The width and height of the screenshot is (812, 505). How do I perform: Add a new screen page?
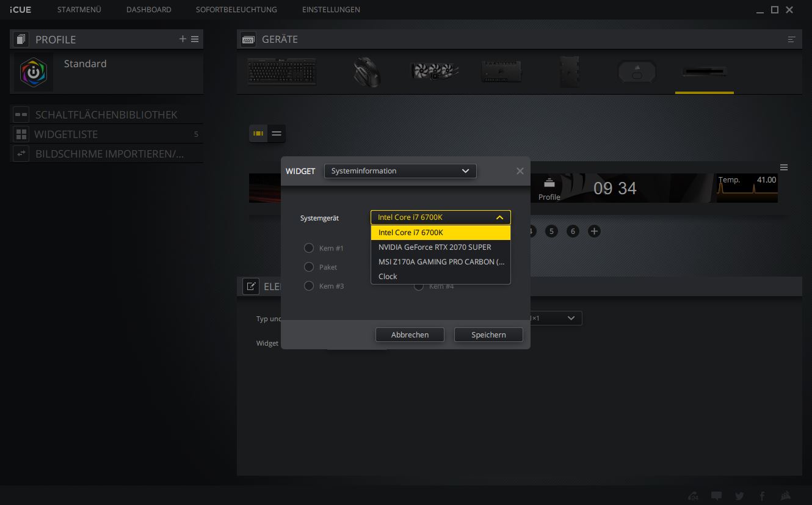[593, 231]
